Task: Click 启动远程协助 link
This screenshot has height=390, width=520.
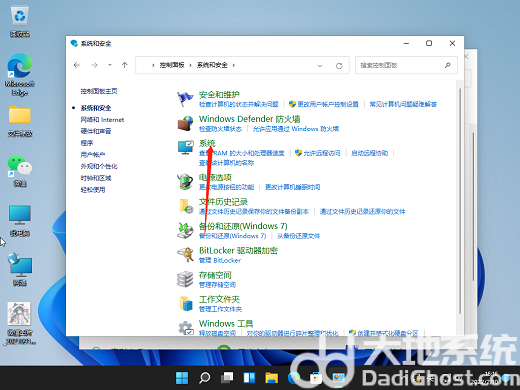Action: (370, 153)
